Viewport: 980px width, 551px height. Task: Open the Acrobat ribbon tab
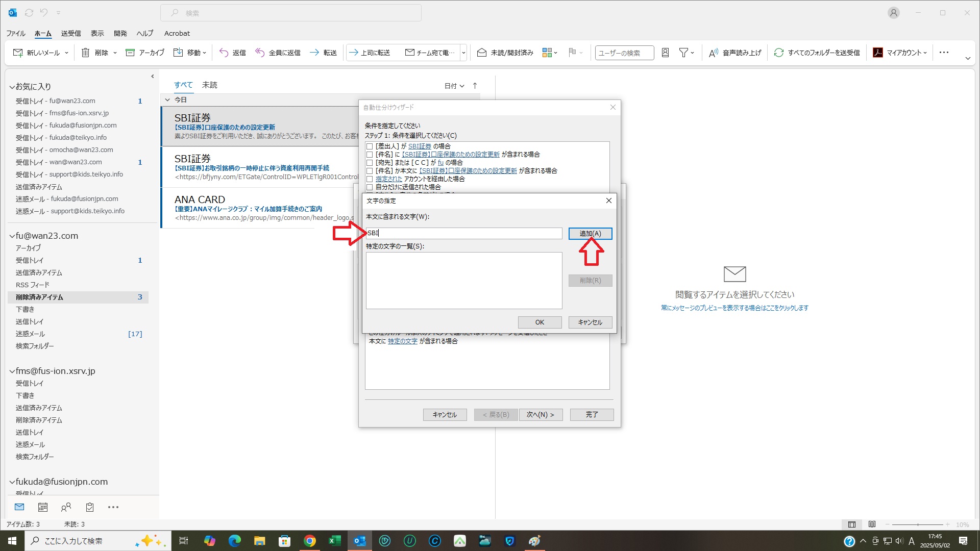[177, 33]
